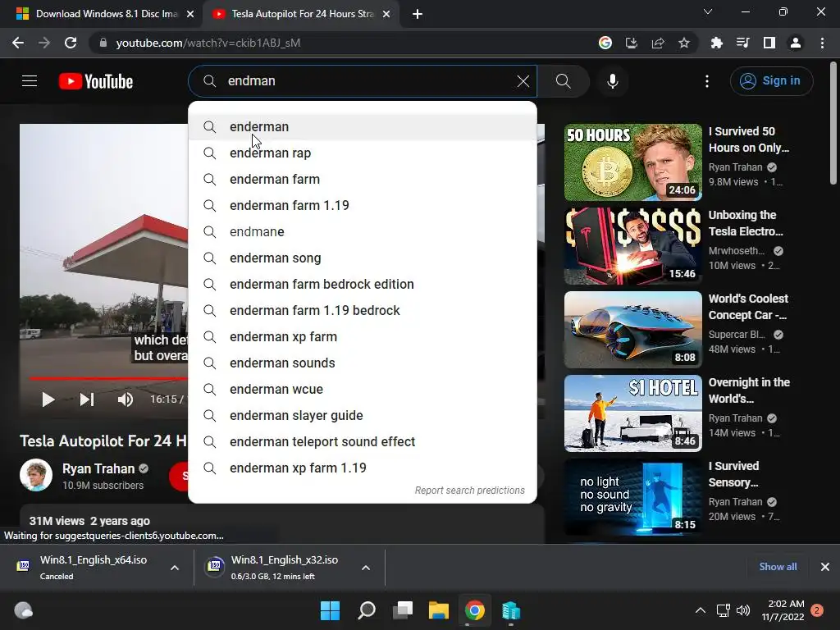Screen dimensions: 840x630
Task: Click Sign in button
Action: 771,81
